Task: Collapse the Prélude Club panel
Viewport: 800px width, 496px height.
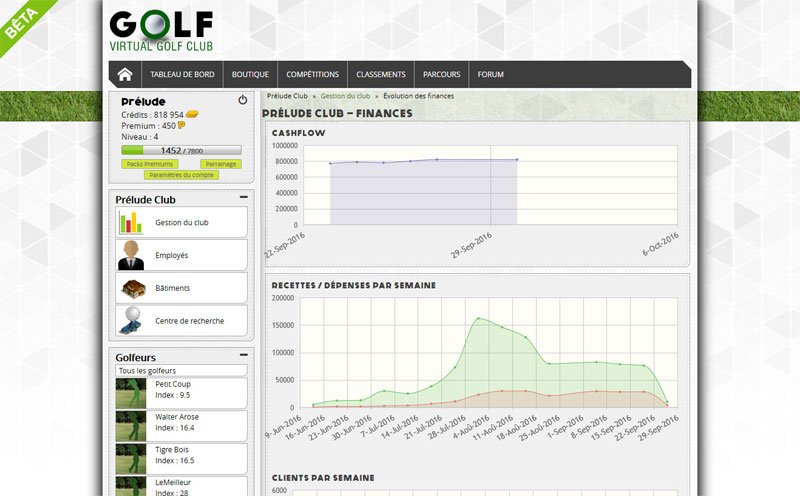Action: tap(244, 197)
